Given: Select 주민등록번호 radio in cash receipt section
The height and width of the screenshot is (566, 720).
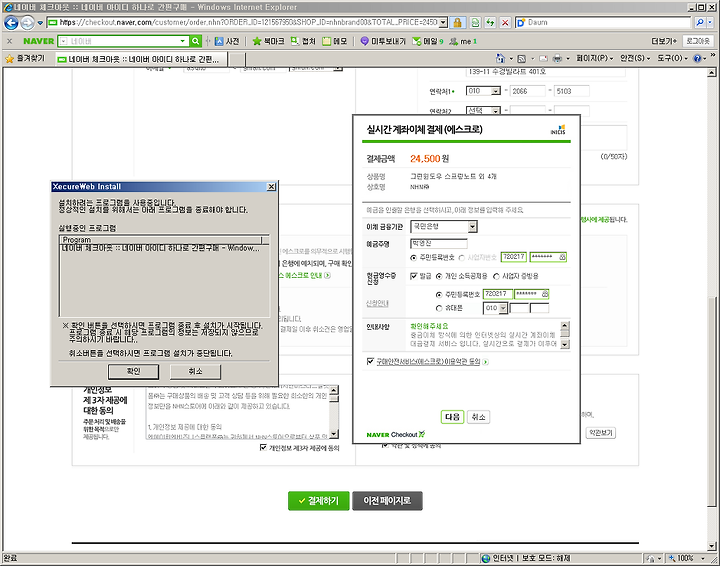Looking at the screenshot, I should point(439,295).
